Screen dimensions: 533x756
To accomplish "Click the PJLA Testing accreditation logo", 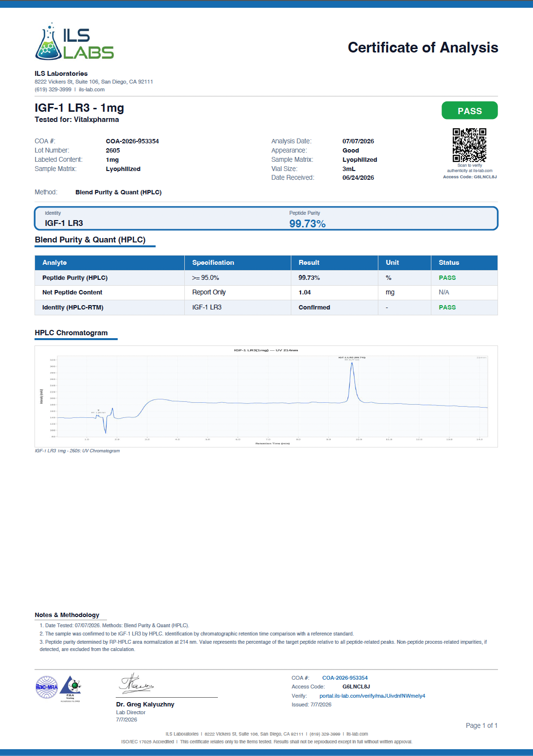I will [71, 688].
